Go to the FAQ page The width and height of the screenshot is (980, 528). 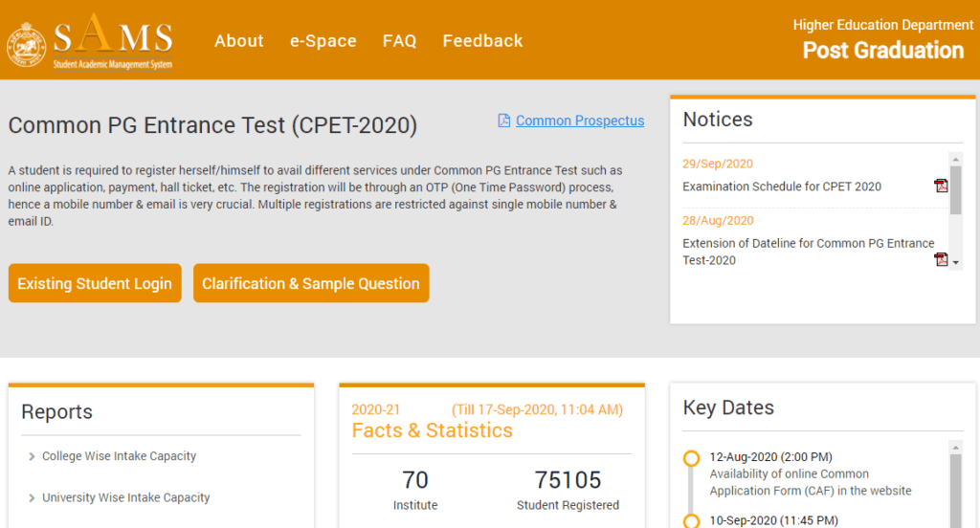point(399,41)
